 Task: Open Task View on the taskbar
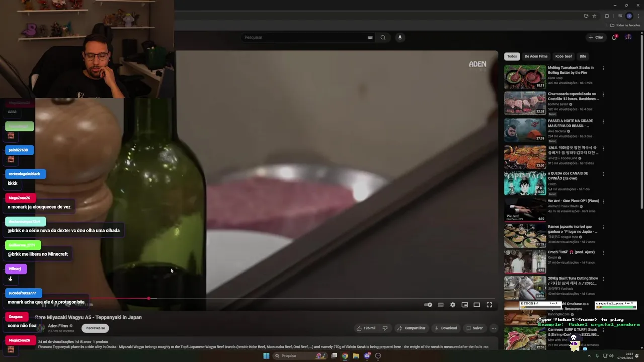click(334, 356)
